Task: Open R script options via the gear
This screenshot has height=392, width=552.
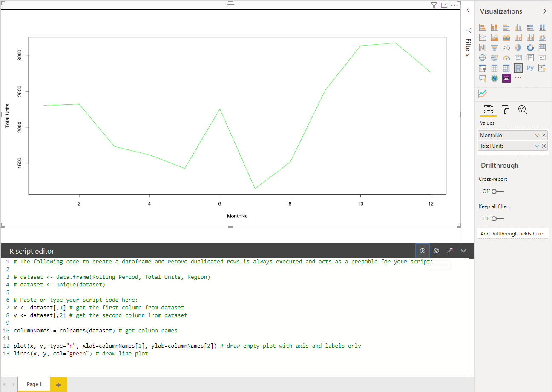Action: click(x=436, y=250)
